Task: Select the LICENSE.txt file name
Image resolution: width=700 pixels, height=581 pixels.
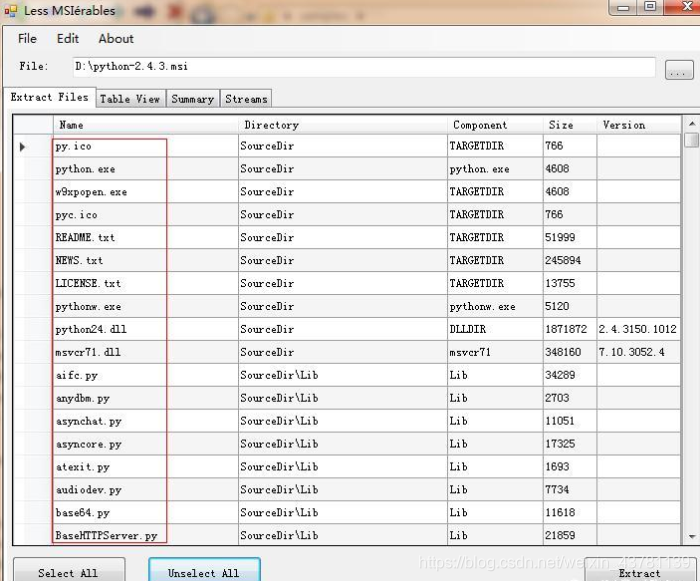Action: (88, 284)
